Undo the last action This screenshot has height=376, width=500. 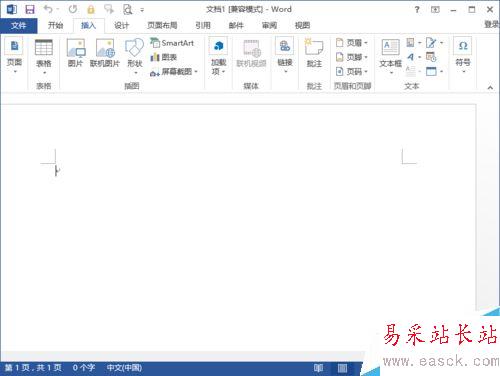point(48,9)
